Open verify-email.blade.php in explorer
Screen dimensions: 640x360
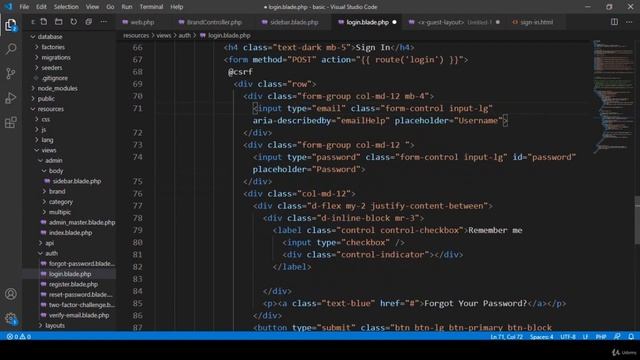(79, 315)
